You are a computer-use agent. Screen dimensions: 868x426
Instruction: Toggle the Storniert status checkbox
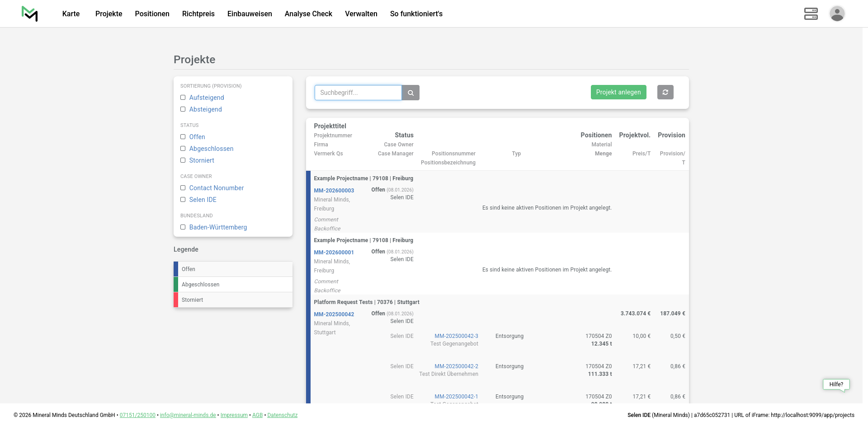pyautogui.click(x=183, y=160)
